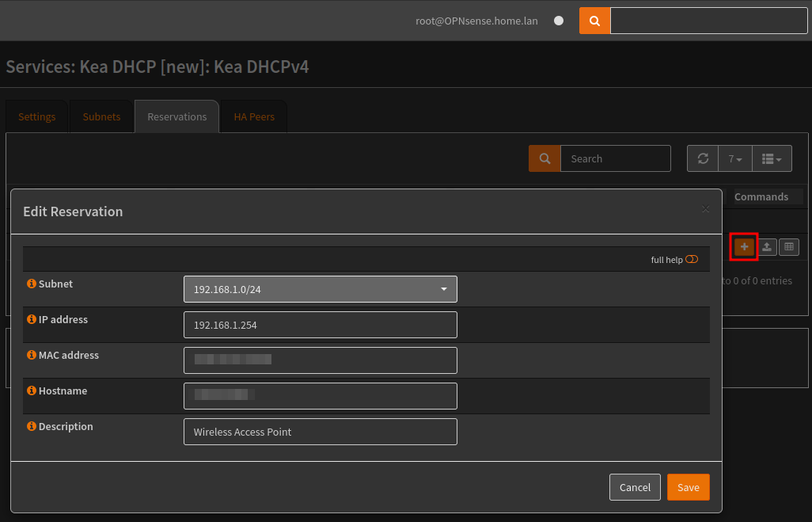The image size is (812, 522).
Task: Click the add reservation plus icon
Action: pos(744,247)
